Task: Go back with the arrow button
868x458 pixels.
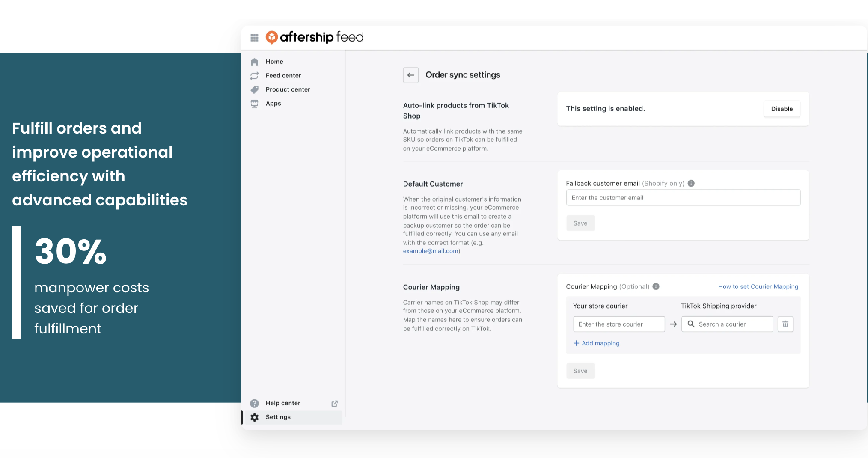Action: (x=411, y=75)
